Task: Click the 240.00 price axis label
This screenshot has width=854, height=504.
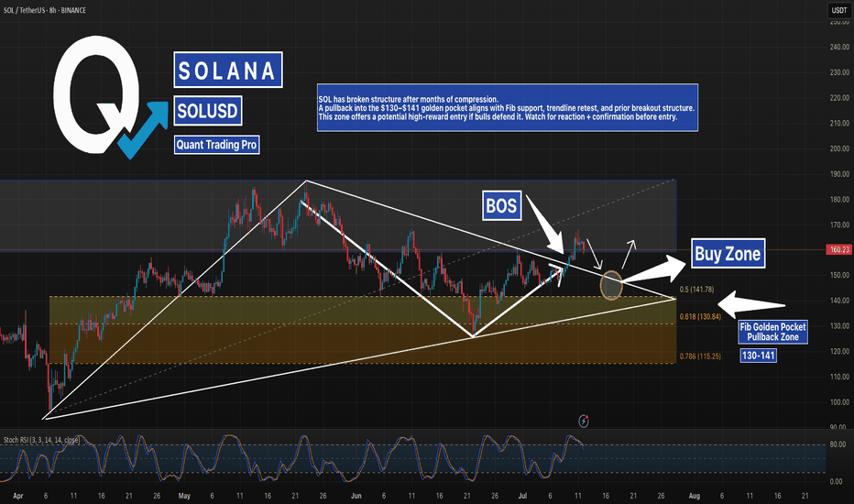Action: [x=839, y=48]
